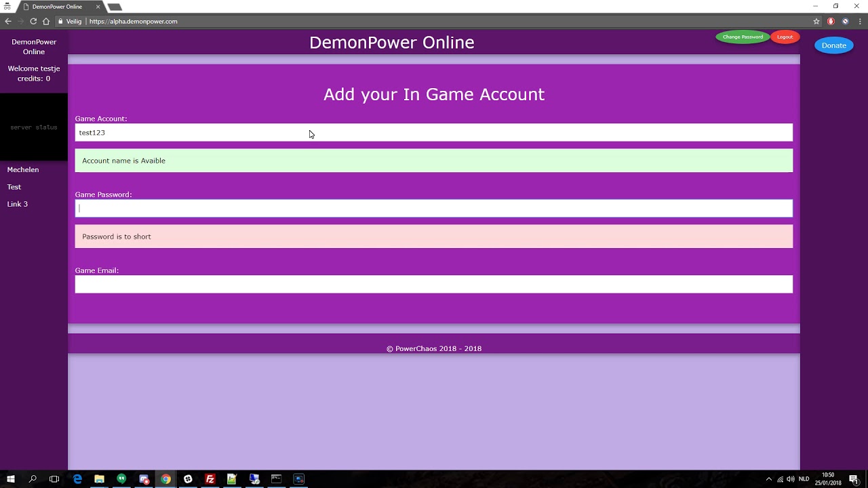Click the 'server status' panel
868x488 pixels.
34,127
